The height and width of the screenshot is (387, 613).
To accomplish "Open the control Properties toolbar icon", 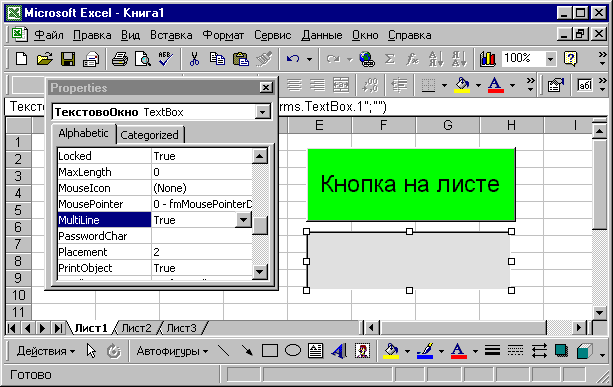I will point(556,85).
